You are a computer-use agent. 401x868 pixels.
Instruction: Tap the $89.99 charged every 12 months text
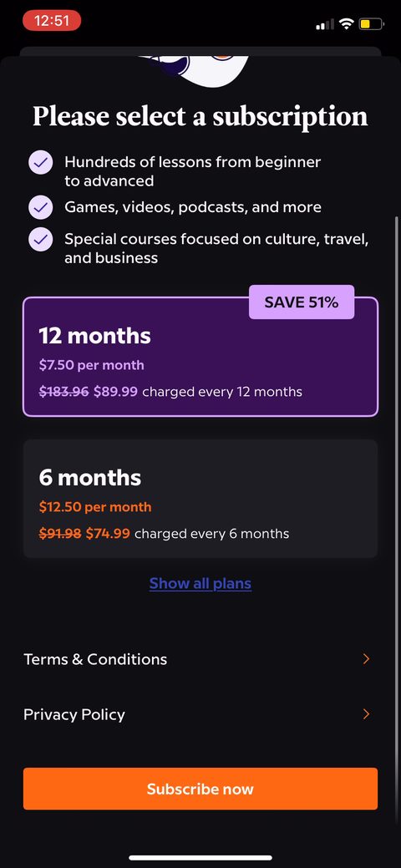coord(198,392)
